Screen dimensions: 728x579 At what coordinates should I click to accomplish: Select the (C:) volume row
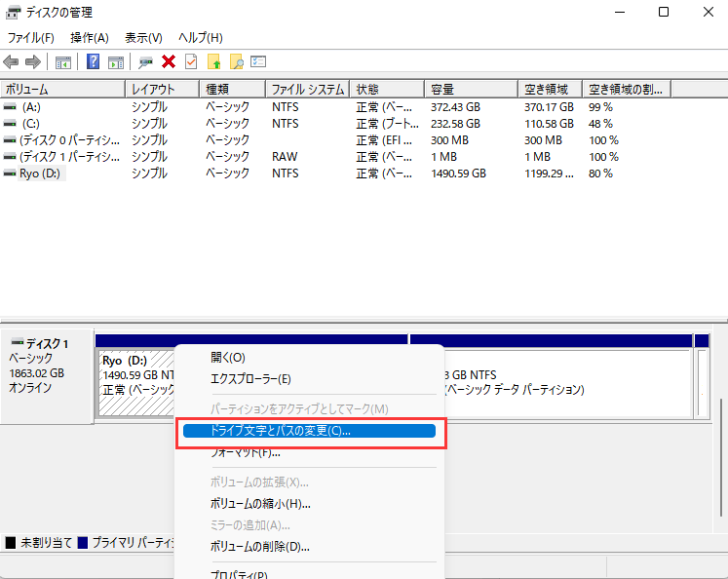click(x=31, y=124)
